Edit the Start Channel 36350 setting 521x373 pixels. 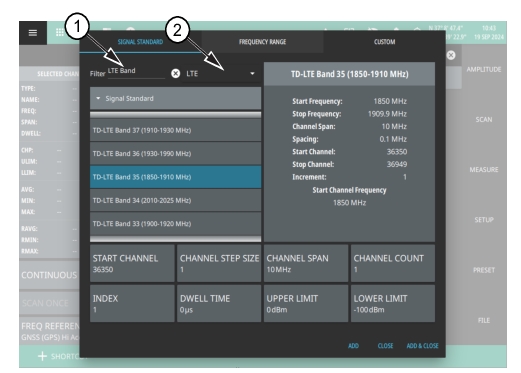tap(132, 263)
